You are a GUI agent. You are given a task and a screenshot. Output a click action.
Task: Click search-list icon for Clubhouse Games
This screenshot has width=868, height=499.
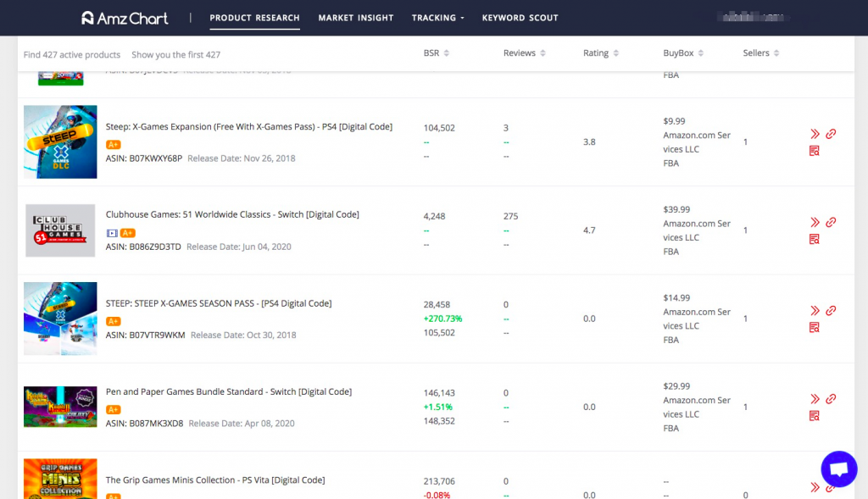pos(815,239)
